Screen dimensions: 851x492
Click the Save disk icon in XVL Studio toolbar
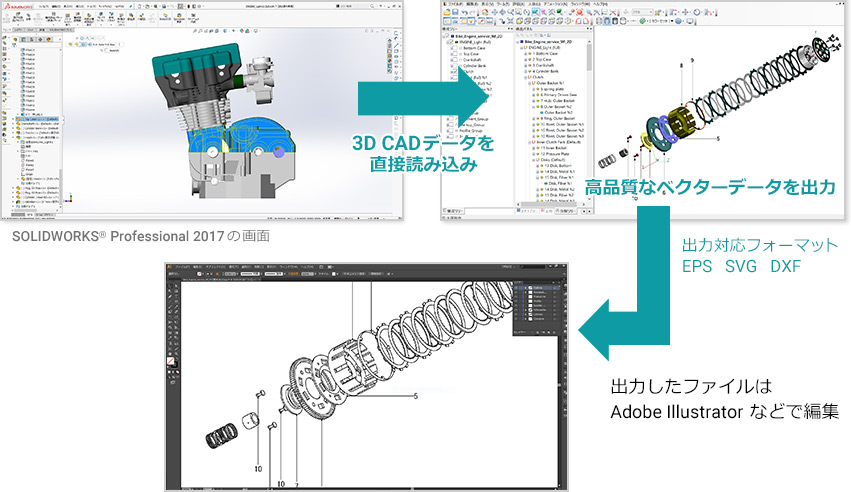(x=455, y=12)
